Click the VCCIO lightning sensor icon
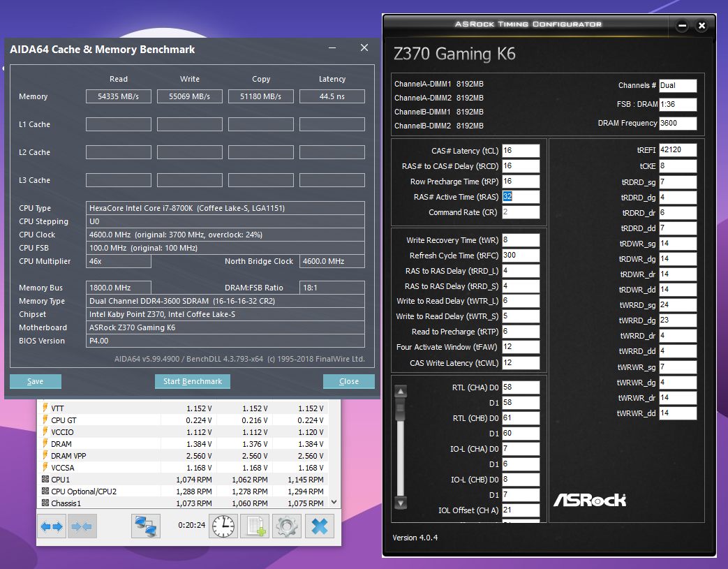The height and width of the screenshot is (569, 728). (45, 431)
